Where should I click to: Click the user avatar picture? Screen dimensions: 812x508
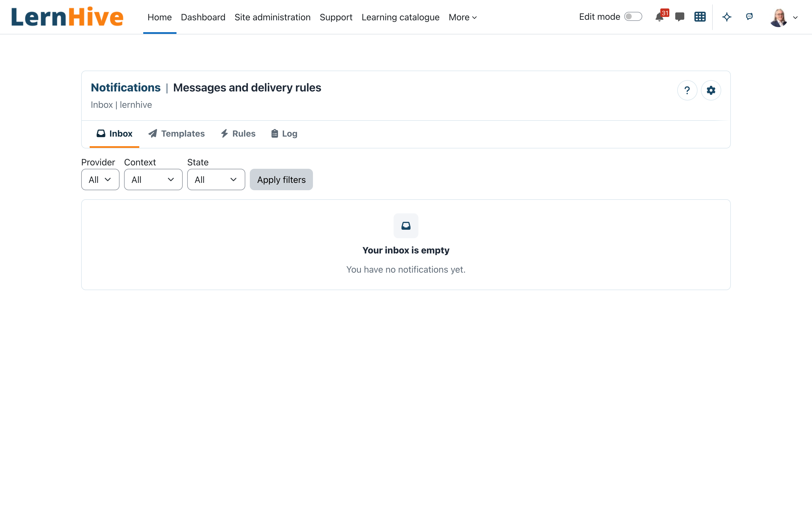point(779,17)
